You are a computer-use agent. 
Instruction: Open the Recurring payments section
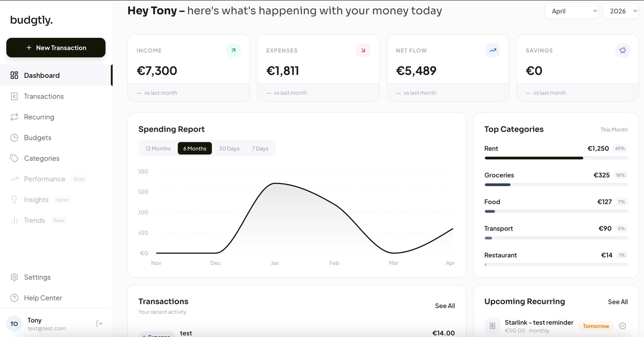click(x=39, y=117)
